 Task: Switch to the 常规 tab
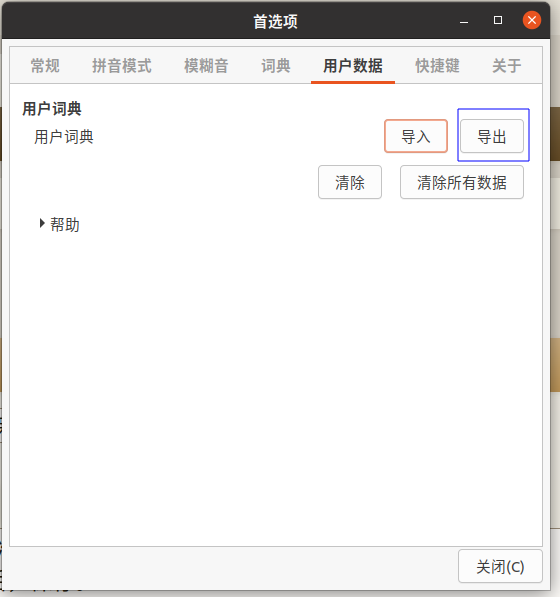click(45, 65)
